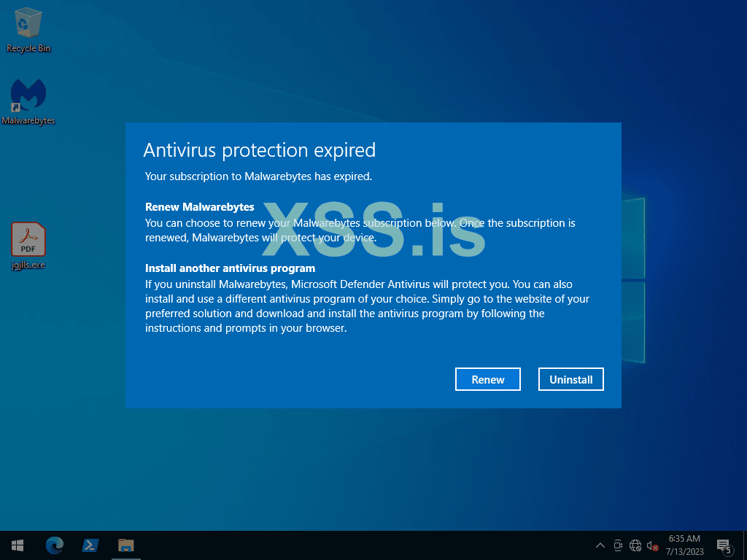This screenshot has width=747, height=560.
Task: Click the Renew button in the dialog
Action: tap(487, 379)
